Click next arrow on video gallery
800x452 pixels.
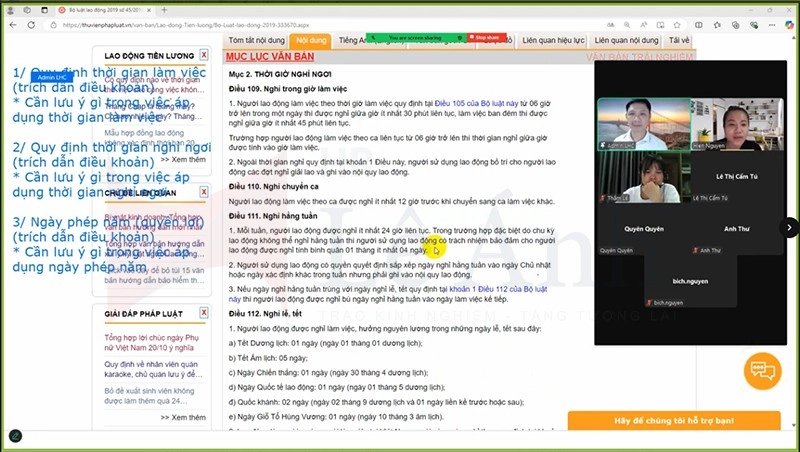point(789,227)
